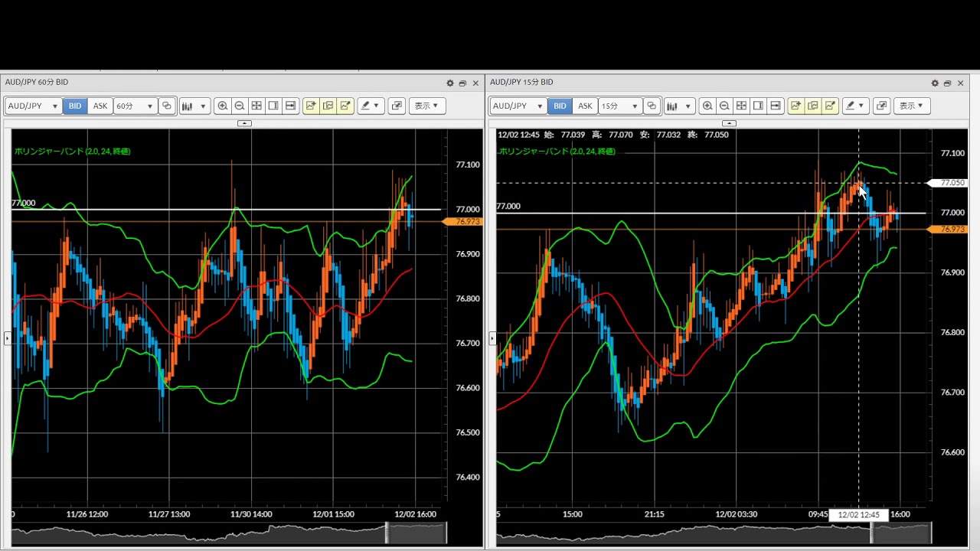Viewport: 980px width, 551px height.
Task: Click AUD/JPY 15分 BID window title
Action: point(521,82)
